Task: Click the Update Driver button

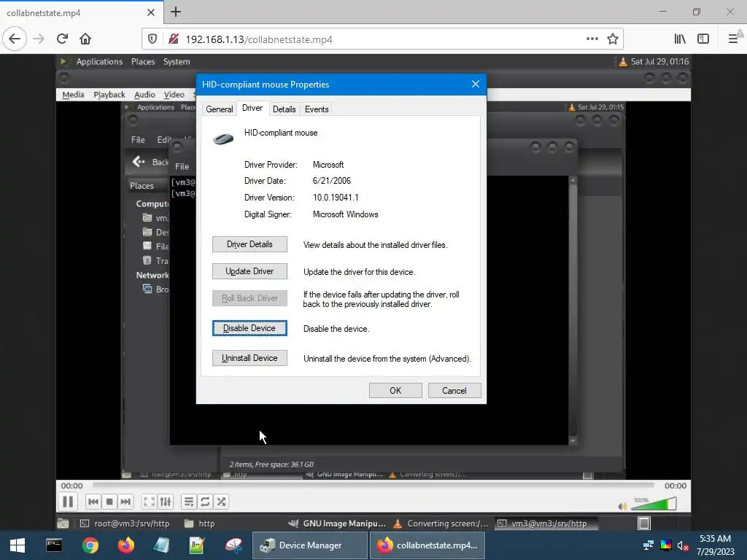Action: click(x=249, y=271)
